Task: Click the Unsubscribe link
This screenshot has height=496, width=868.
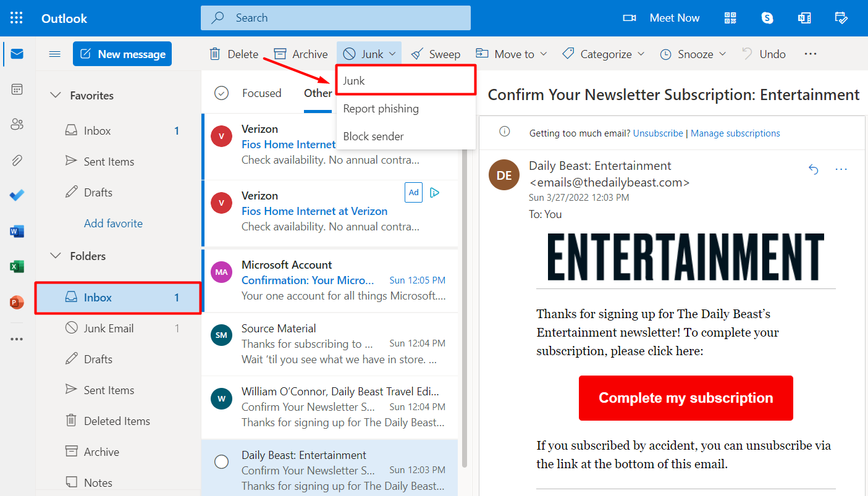Action: pos(658,133)
